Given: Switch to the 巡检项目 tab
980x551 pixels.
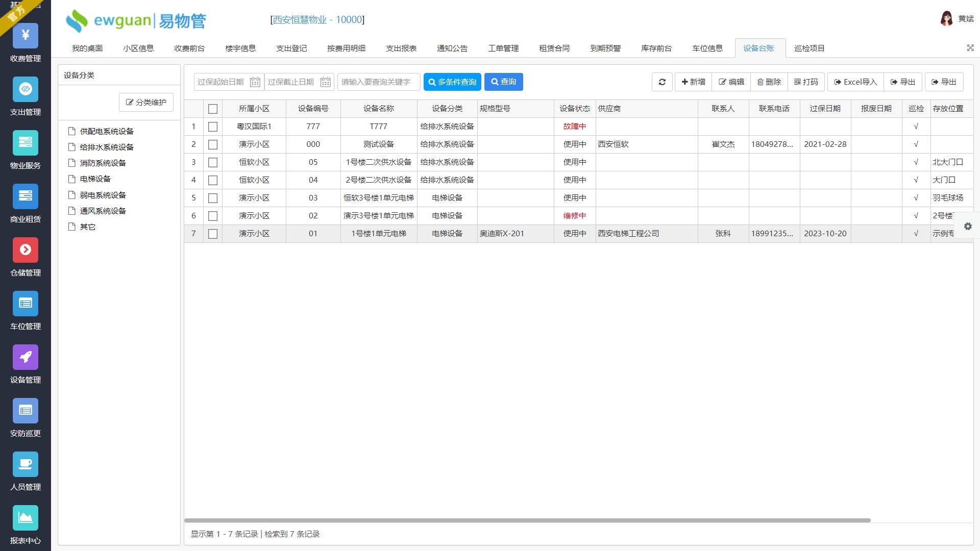Looking at the screenshot, I should pyautogui.click(x=809, y=48).
